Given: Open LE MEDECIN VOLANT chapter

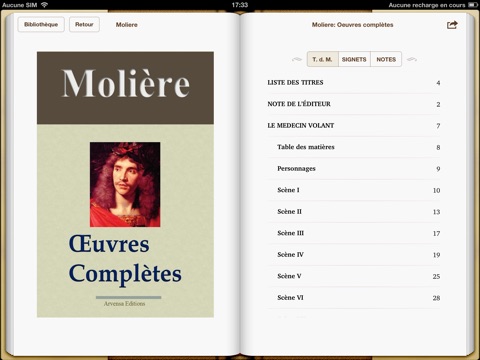Looking at the screenshot, I should point(354,126).
